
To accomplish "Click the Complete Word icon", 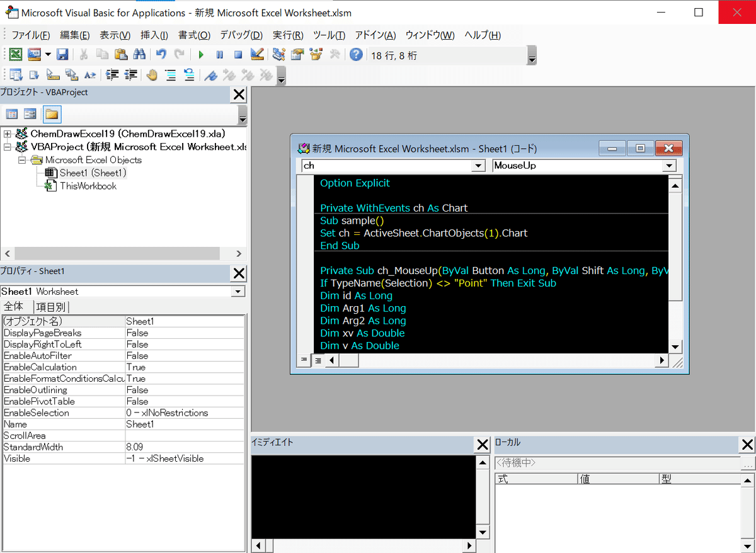I will (90, 75).
